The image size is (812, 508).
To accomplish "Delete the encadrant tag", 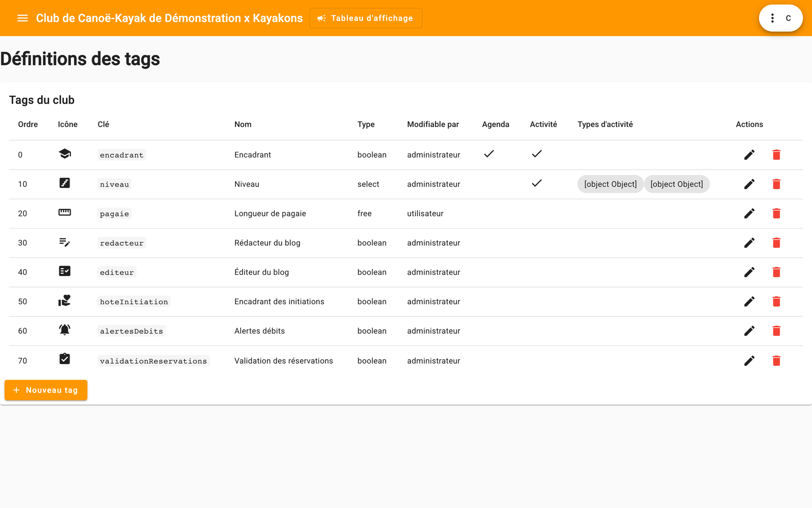I will click(x=776, y=155).
